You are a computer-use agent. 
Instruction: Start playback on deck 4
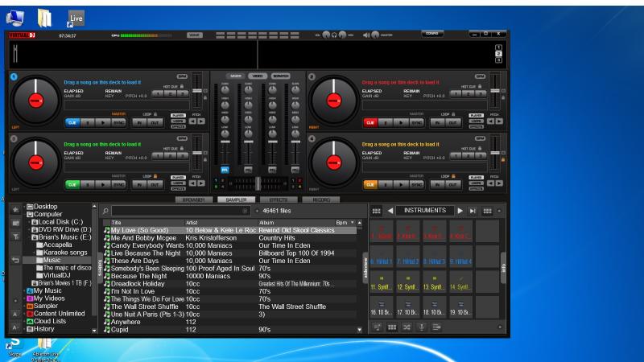point(401,185)
